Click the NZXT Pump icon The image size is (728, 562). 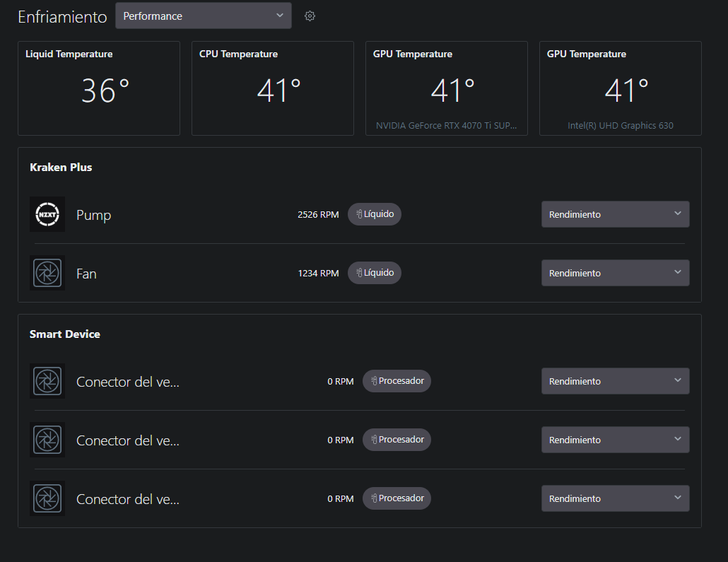tap(47, 214)
